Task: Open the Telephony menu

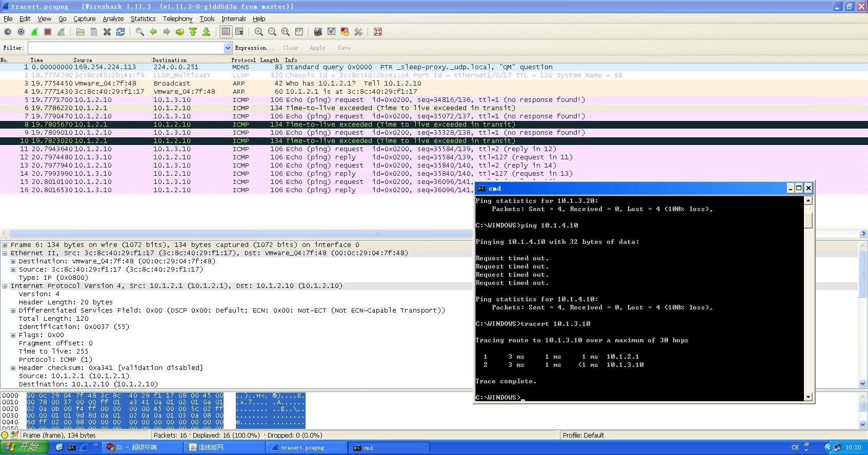Action: pos(177,19)
